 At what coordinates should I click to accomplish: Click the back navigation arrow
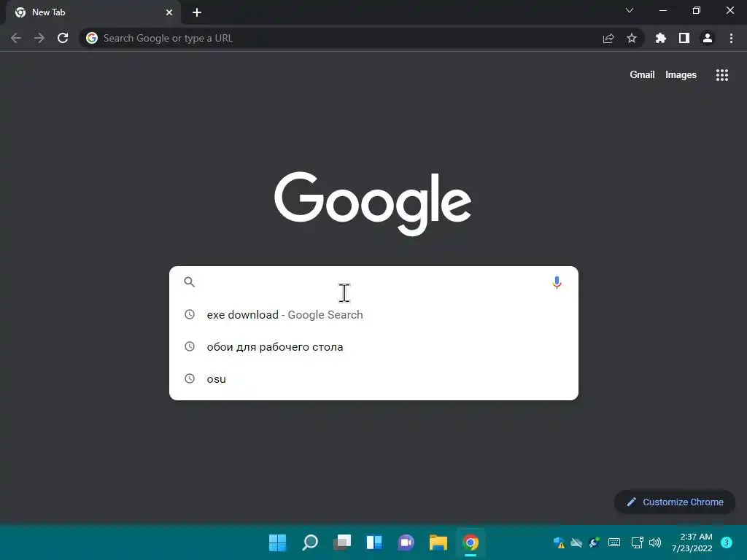[16, 38]
